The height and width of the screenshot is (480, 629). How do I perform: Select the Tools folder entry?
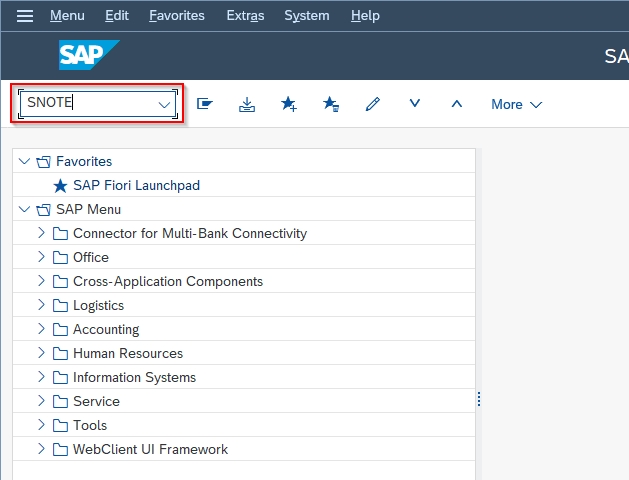pyautogui.click(x=90, y=425)
